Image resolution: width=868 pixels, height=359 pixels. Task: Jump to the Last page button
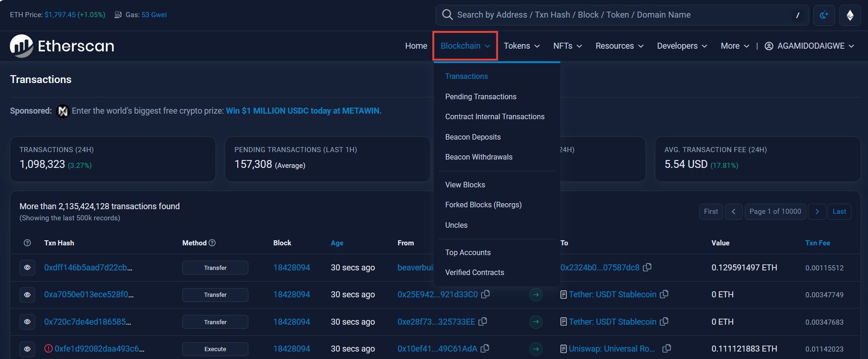click(x=839, y=212)
